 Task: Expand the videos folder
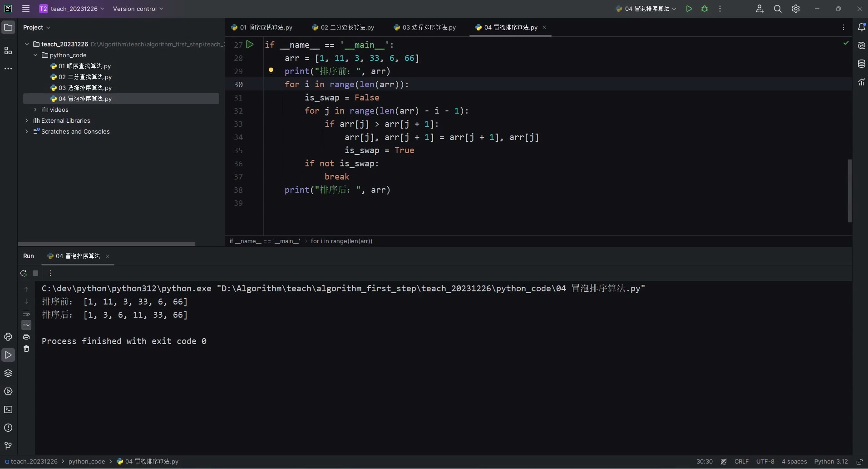click(x=35, y=110)
